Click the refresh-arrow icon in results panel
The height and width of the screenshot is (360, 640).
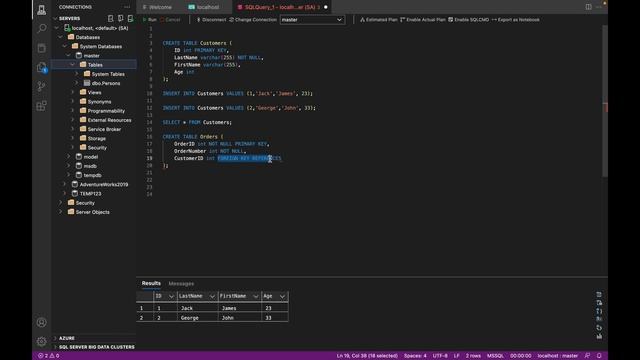coord(599,328)
